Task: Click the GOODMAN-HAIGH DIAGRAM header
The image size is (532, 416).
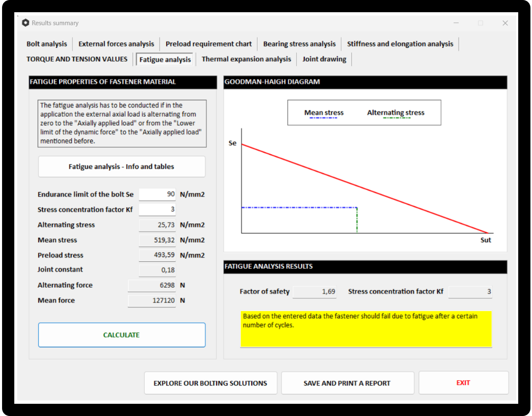Action: (365, 82)
